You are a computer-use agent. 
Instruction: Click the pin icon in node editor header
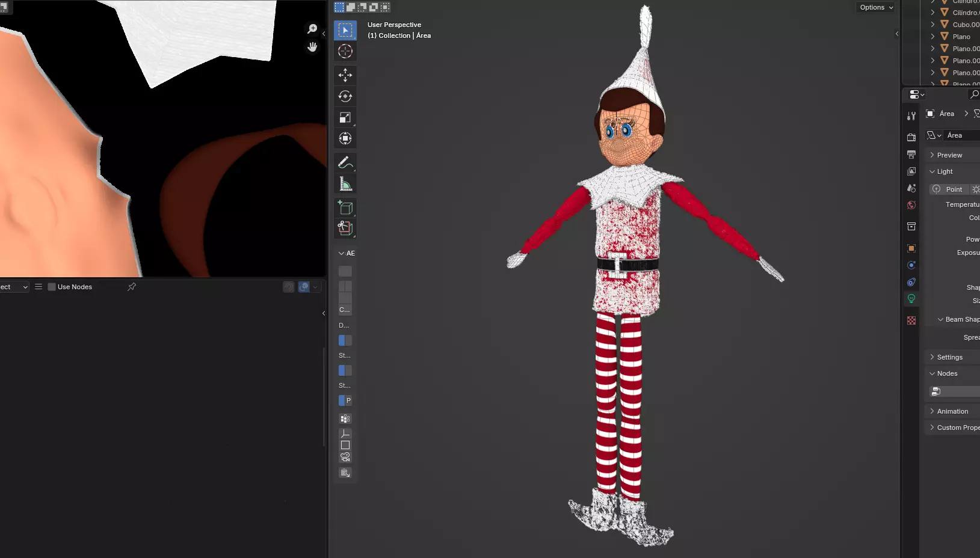[x=132, y=287]
